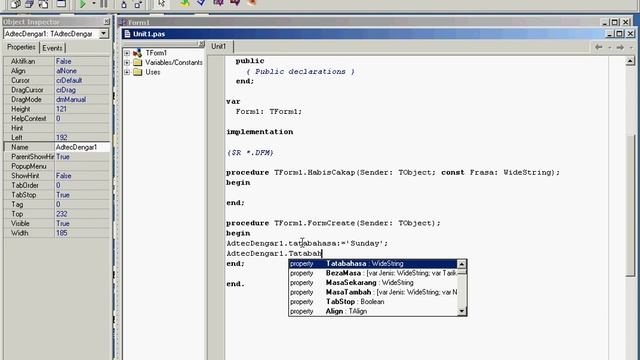Choose MasaSekarang : WideString from completion list
Screen dimensions: 640x360
373,282
